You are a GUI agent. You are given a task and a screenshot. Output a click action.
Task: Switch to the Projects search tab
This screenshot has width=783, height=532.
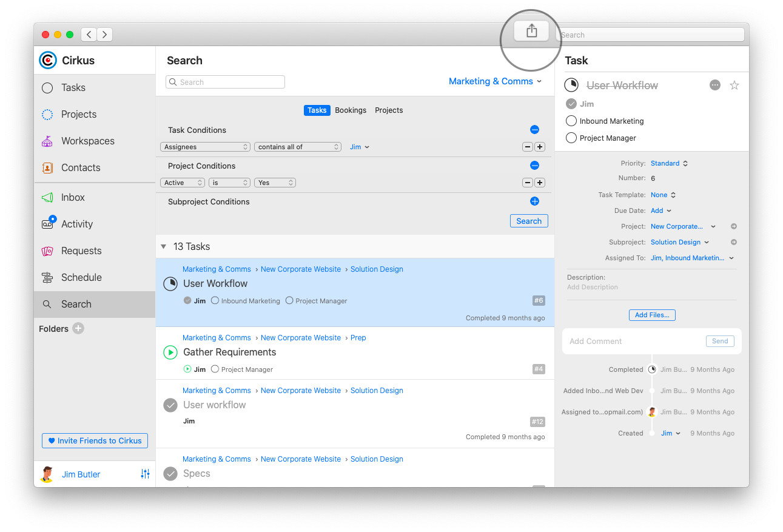click(389, 110)
